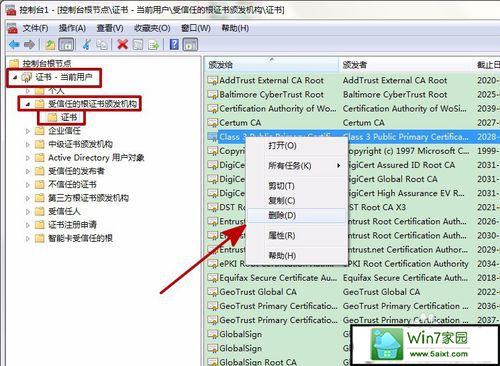Image resolution: width=500 pixels, height=366 pixels.
Task: Click the Equifax Secure Certificate certificate icon
Action: point(212,278)
